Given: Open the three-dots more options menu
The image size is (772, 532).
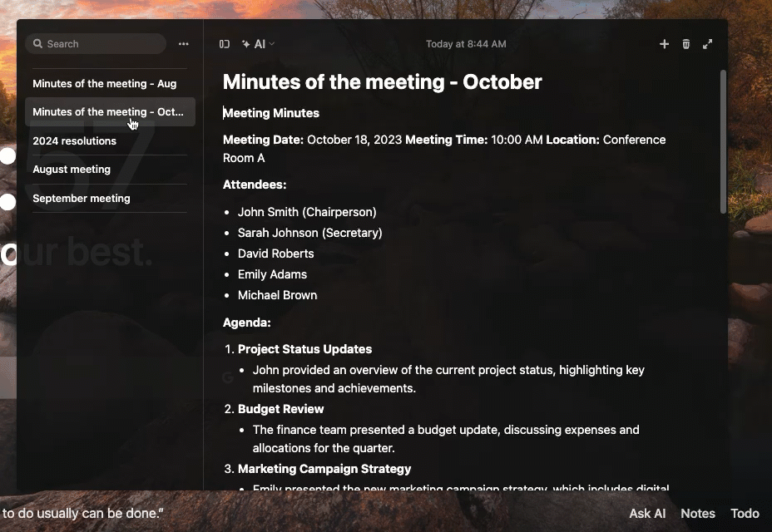Looking at the screenshot, I should point(184,44).
